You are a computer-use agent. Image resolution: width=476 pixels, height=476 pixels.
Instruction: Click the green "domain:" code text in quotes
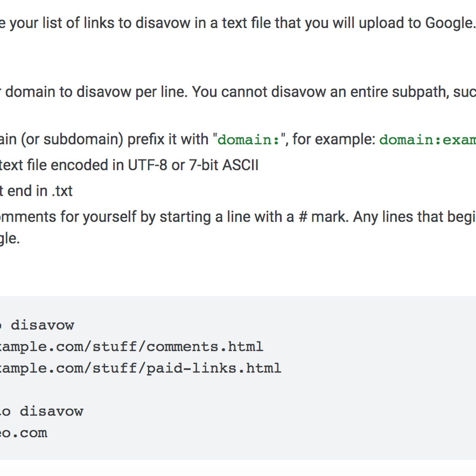click(249, 140)
